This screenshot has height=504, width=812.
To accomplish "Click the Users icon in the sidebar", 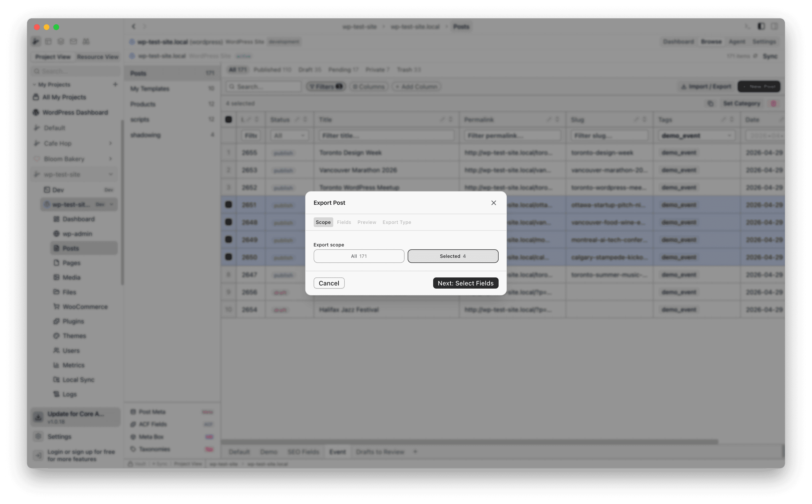I will tap(56, 350).
